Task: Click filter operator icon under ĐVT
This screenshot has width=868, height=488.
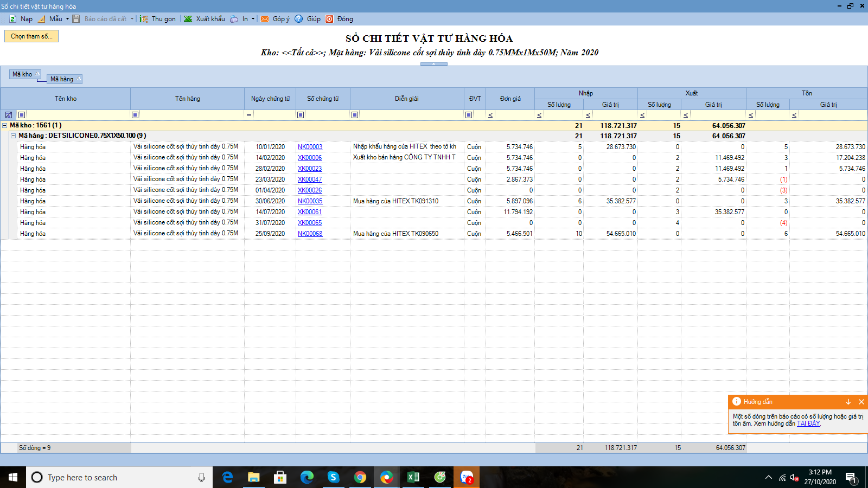Action: (469, 115)
